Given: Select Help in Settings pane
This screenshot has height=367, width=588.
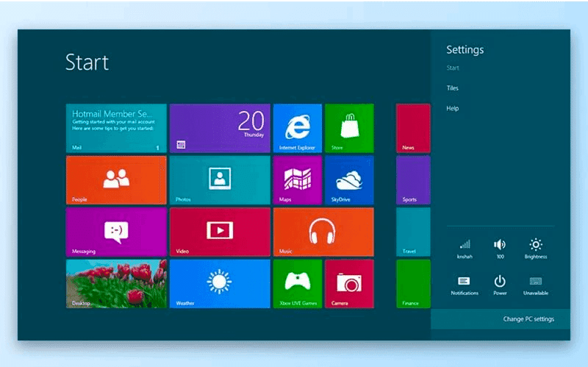Looking at the screenshot, I should click(452, 108).
